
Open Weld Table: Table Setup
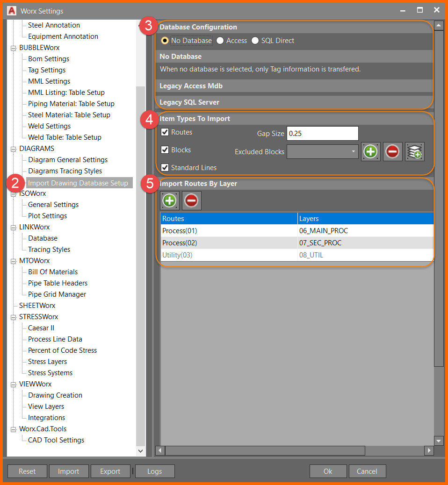(x=65, y=137)
